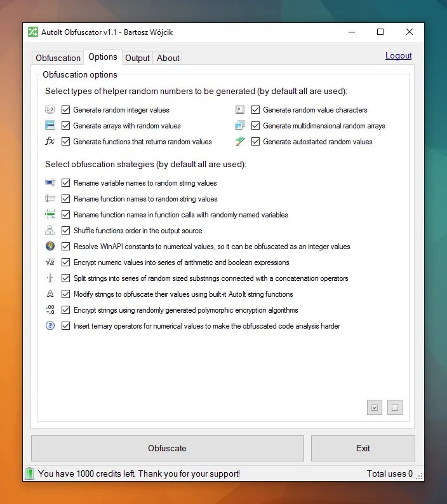Toggle Generate arrays with random values checkbox
447x504 pixels.
65,125
